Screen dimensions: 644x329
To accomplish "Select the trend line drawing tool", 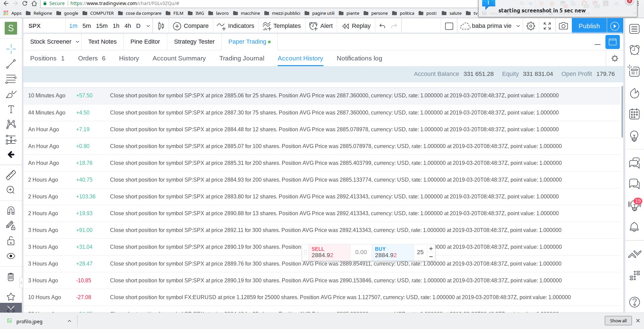I will click(x=11, y=64).
